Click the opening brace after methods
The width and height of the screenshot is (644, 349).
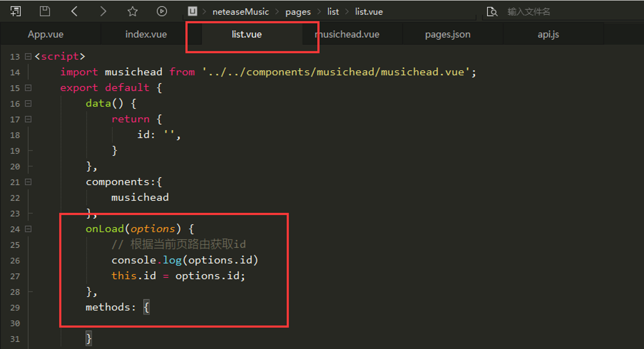point(146,308)
